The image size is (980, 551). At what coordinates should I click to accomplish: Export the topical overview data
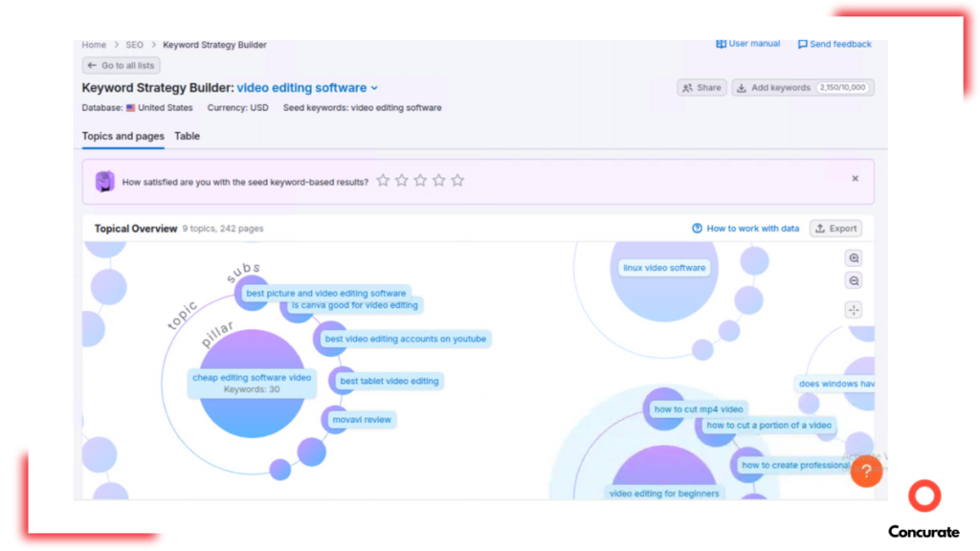pyautogui.click(x=835, y=229)
